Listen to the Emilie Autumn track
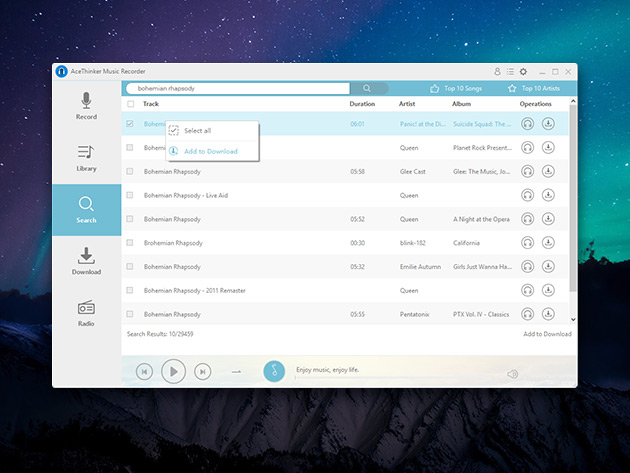Viewport: 630px width, 473px height. (528, 266)
